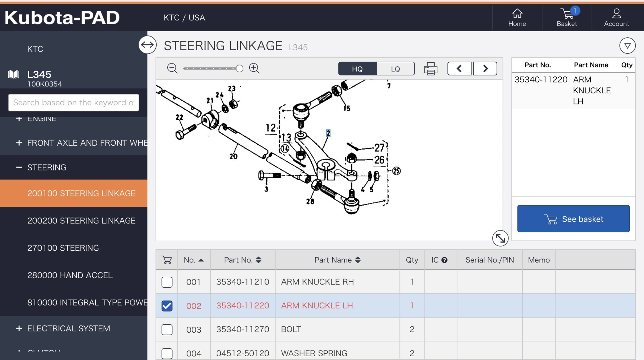Open the L345 100K0354 model entry
Screen dimensions: 644x360
coord(44,78)
